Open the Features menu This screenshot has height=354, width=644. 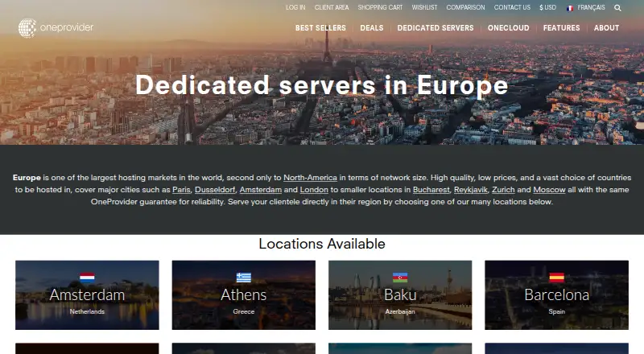561,28
